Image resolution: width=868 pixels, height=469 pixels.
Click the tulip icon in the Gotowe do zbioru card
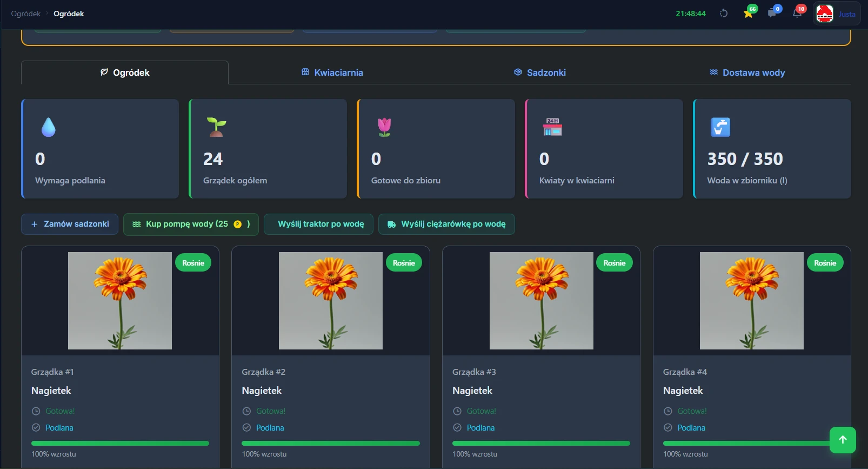(384, 127)
